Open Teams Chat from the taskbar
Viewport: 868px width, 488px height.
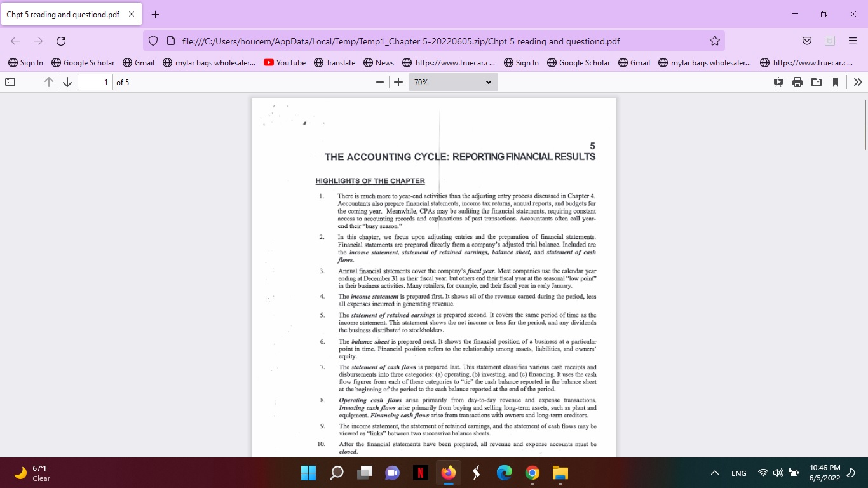[393, 473]
